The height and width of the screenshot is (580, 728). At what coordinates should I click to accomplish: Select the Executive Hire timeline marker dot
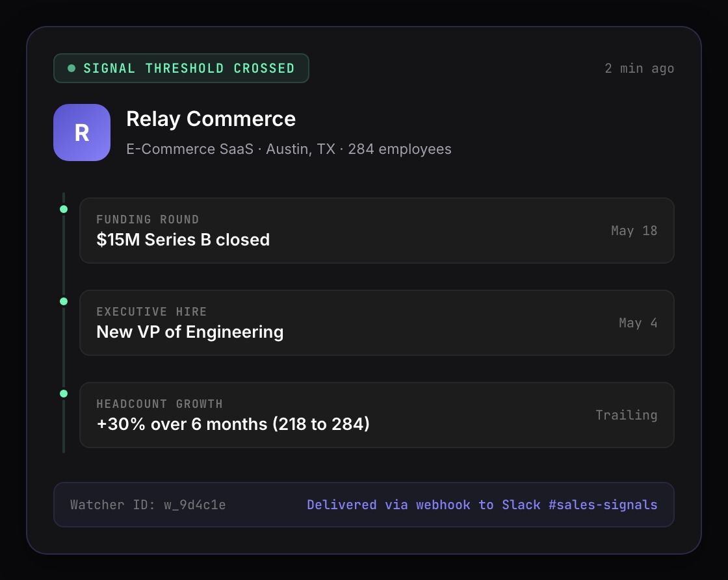pos(64,301)
